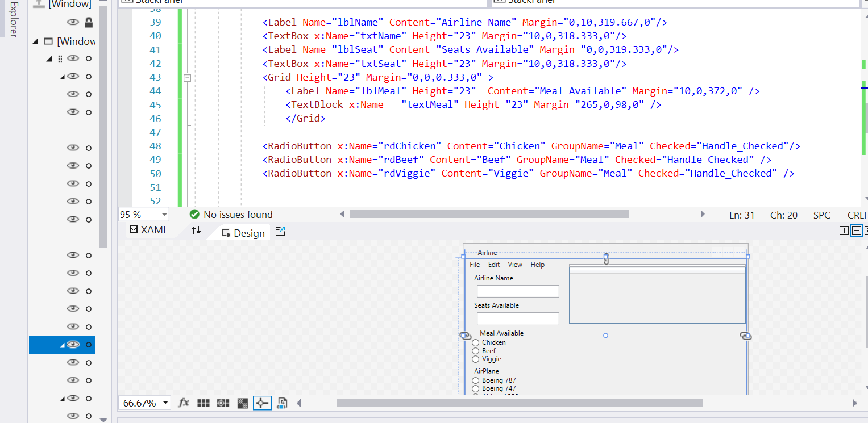Click left arrow of code horizontal scrollbar
The height and width of the screenshot is (423, 868).
point(342,214)
